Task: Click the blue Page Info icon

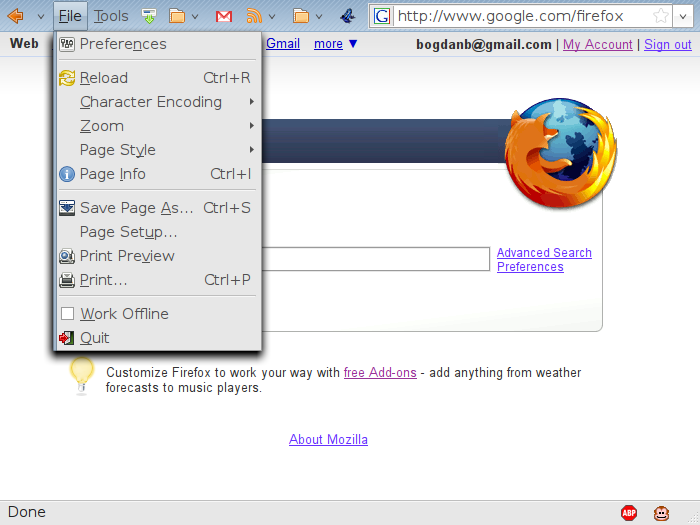Action: [67, 174]
